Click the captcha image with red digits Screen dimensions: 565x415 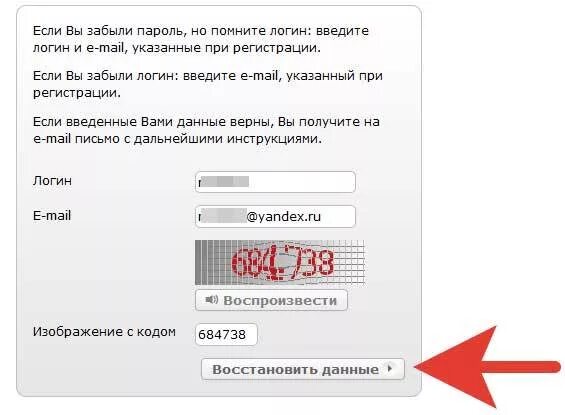(x=280, y=263)
